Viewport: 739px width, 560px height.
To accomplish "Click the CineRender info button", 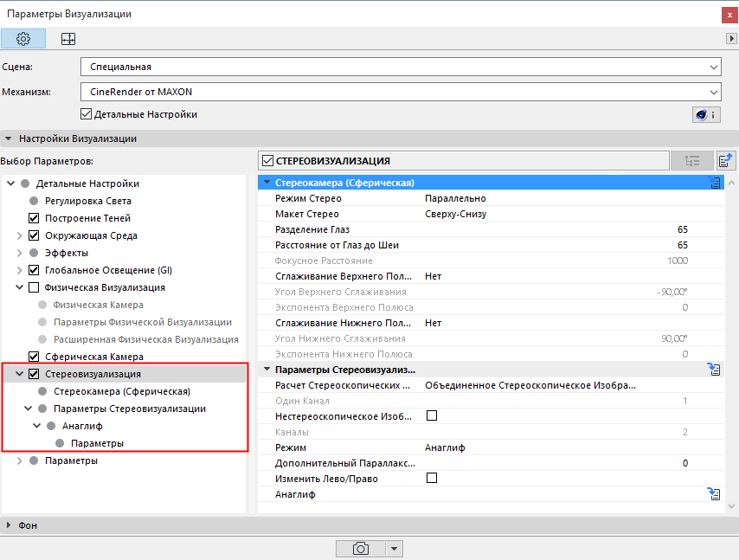I will point(705,114).
